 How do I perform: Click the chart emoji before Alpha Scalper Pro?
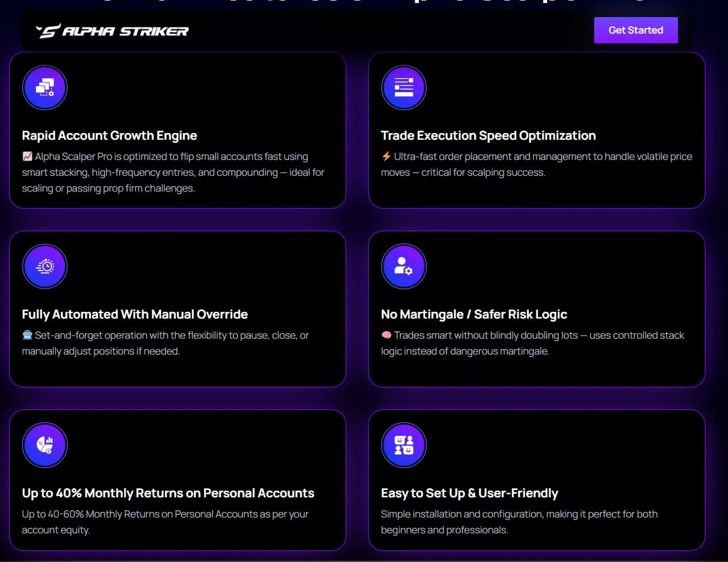click(27, 157)
